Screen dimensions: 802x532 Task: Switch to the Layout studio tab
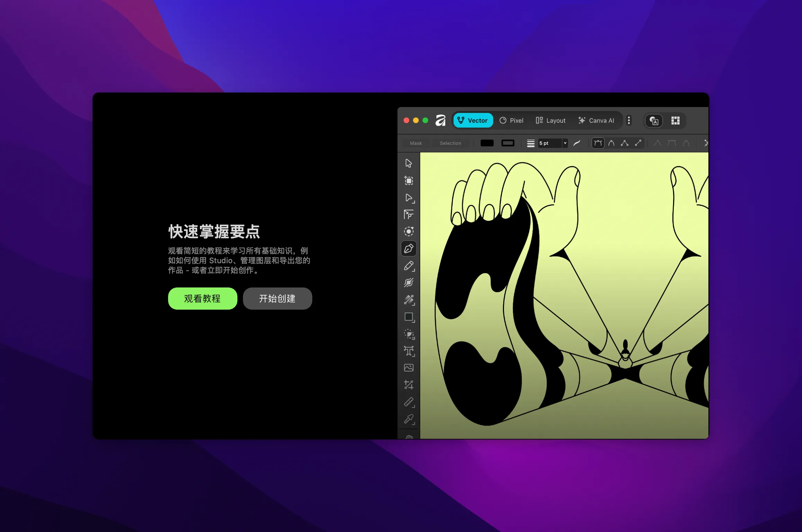coord(550,121)
